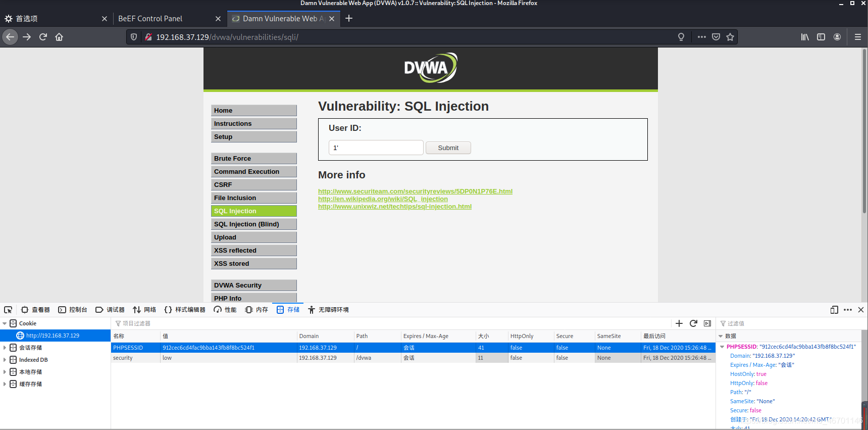Expand the 缓存存储 tree node
Viewport: 868px width, 430px height.
point(5,384)
